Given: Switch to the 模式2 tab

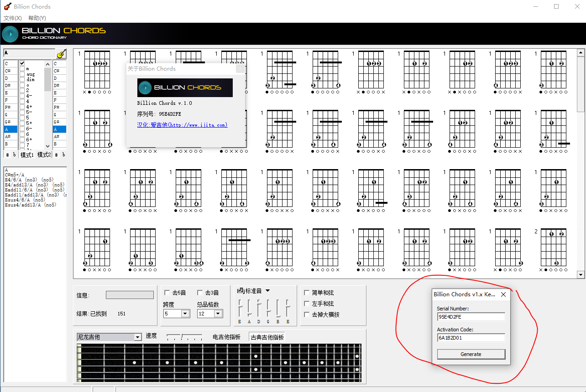Looking at the screenshot, I should pos(44,155).
